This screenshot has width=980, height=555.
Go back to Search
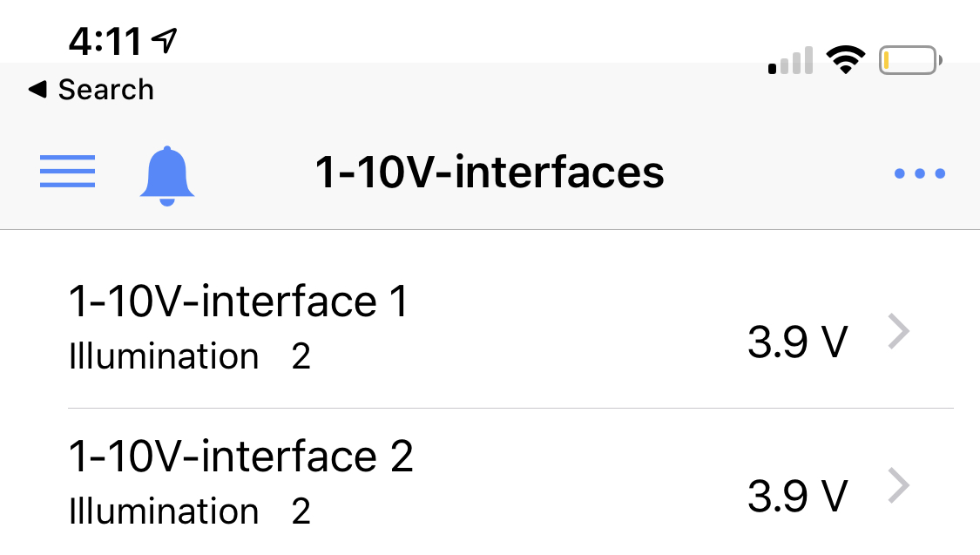click(x=105, y=90)
